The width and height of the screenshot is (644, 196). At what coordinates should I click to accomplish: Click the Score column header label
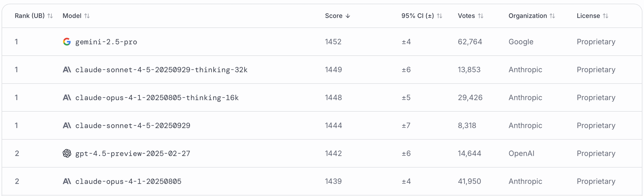coord(334,16)
